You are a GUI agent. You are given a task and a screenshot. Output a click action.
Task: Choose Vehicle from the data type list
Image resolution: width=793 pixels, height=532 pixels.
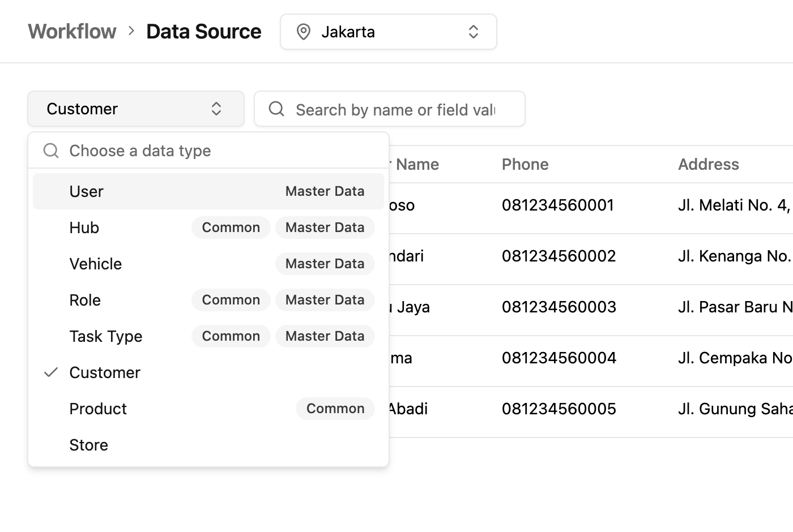(x=208, y=264)
